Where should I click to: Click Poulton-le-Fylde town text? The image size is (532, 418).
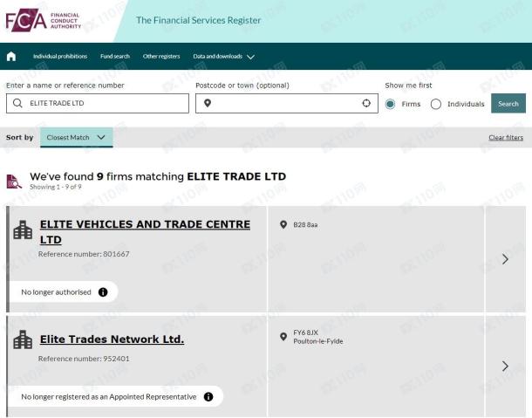318,341
